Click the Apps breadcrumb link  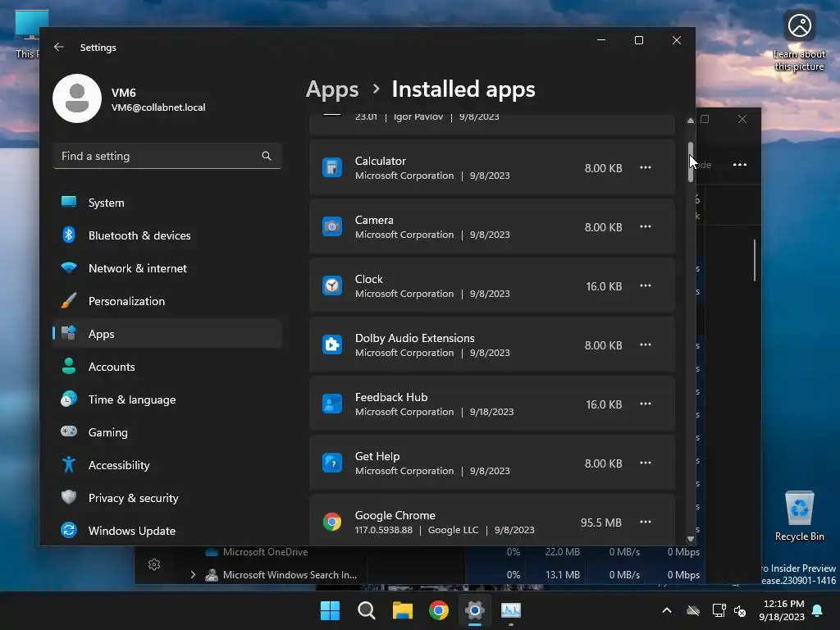tap(332, 89)
